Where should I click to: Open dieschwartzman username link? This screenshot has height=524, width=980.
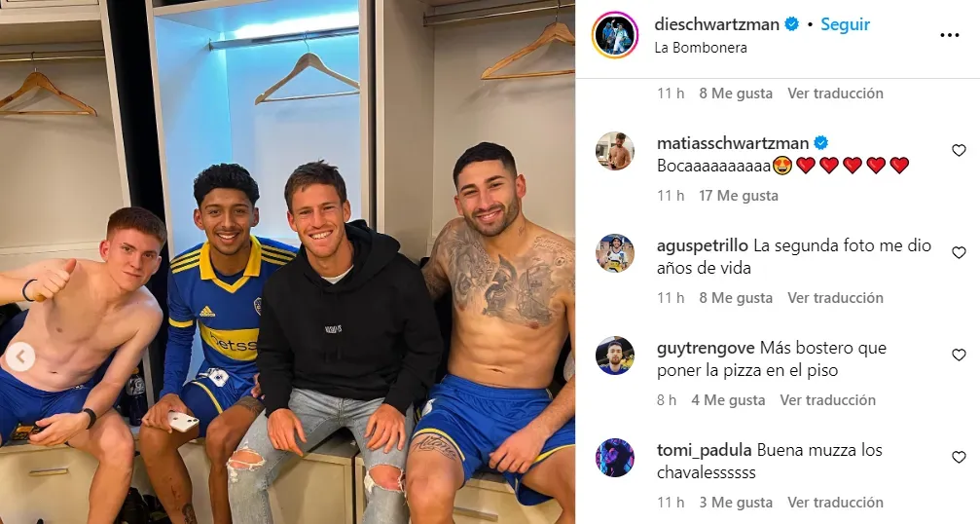pos(717,24)
